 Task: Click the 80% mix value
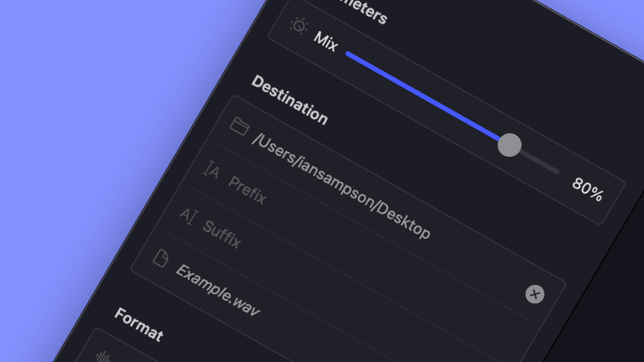pyautogui.click(x=587, y=189)
